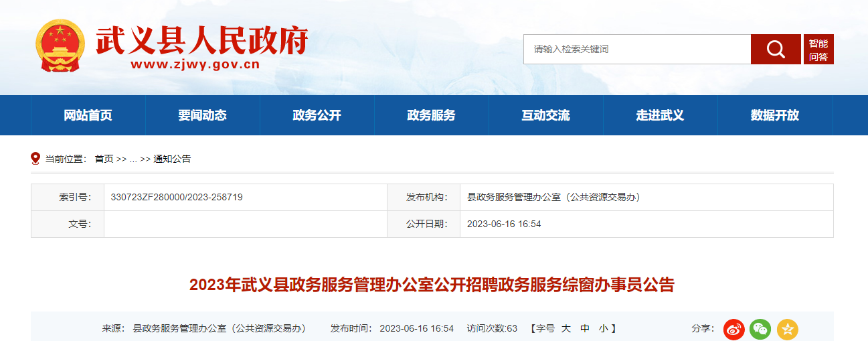
Task: Click the 武义县人民政府 site title
Action: pos(201,40)
